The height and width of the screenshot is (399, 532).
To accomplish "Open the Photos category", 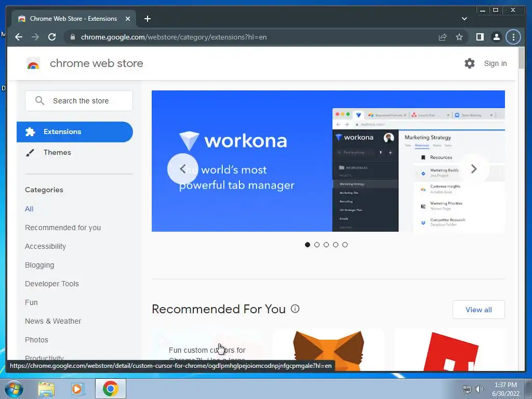I will [x=37, y=340].
